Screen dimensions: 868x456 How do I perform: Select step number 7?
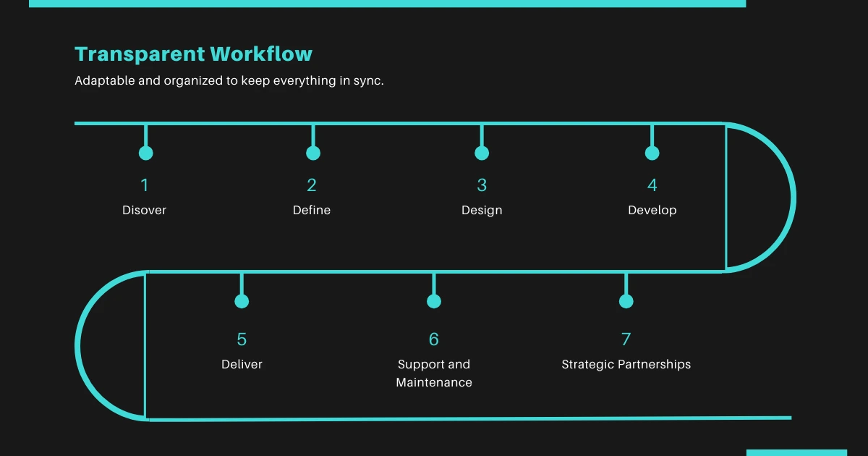pyautogui.click(x=626, y=339)
